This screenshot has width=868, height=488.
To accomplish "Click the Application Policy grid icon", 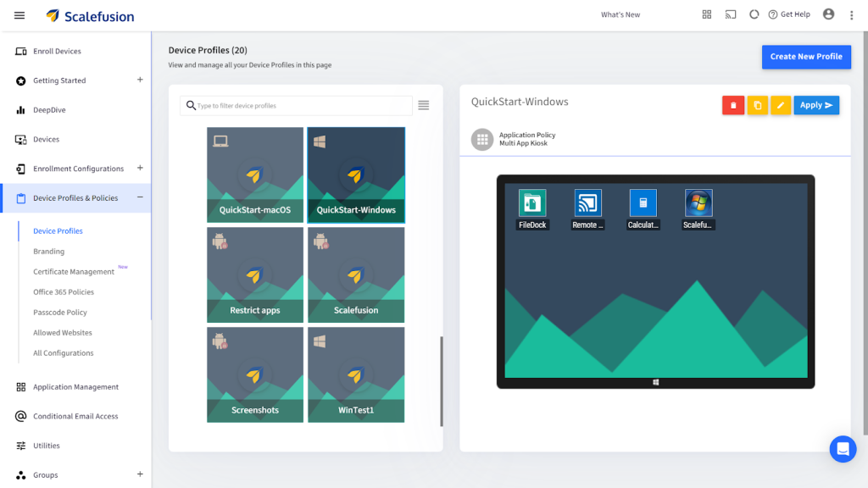I will [x=482, y=140].
